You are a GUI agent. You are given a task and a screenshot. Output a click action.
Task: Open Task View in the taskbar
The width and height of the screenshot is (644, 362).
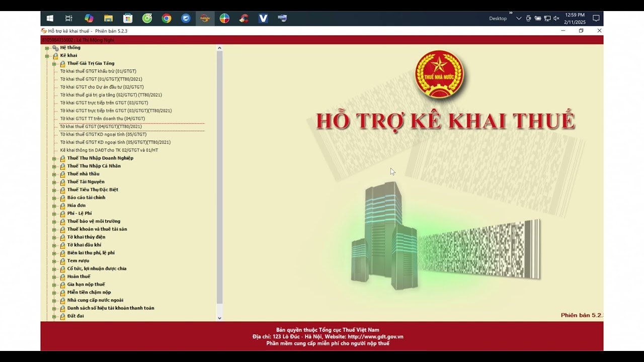[69, 19]
